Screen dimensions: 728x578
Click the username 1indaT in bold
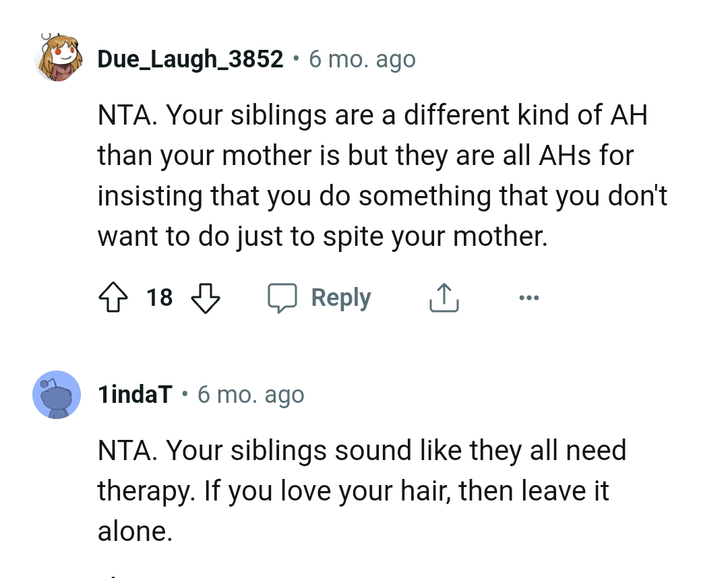135,394
